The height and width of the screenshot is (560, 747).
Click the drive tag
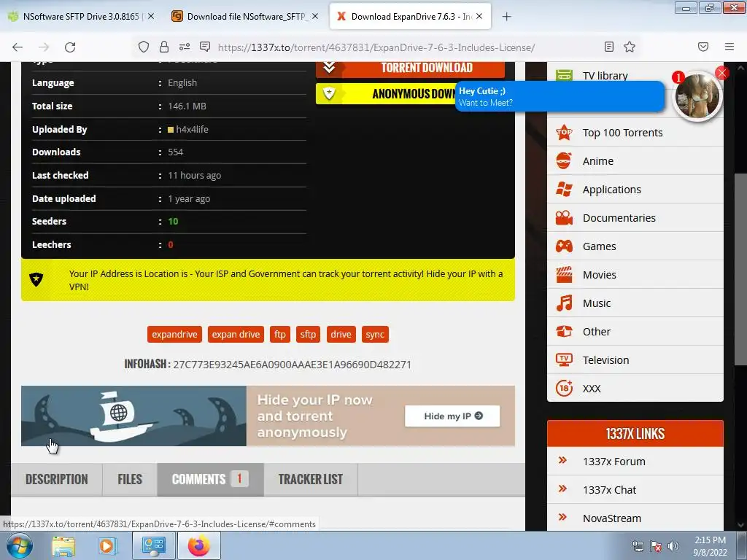tap(341, 334)
